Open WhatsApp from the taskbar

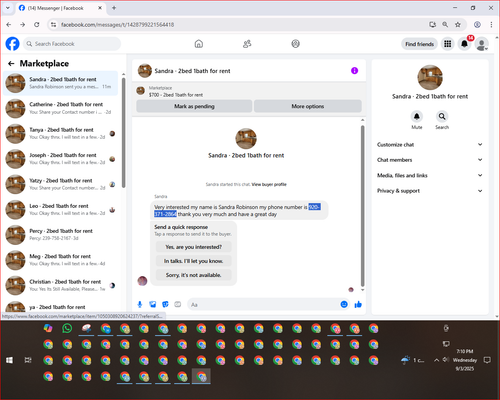[67, 328]
